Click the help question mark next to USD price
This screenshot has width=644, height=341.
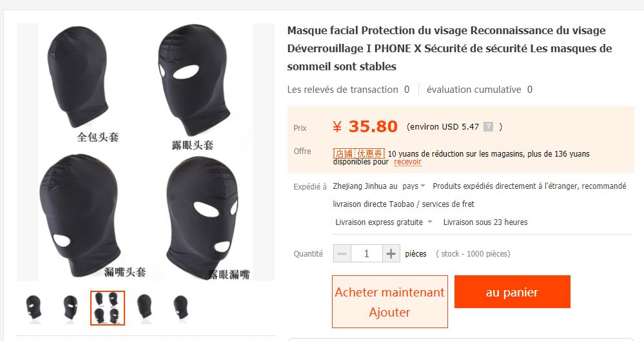488,126
